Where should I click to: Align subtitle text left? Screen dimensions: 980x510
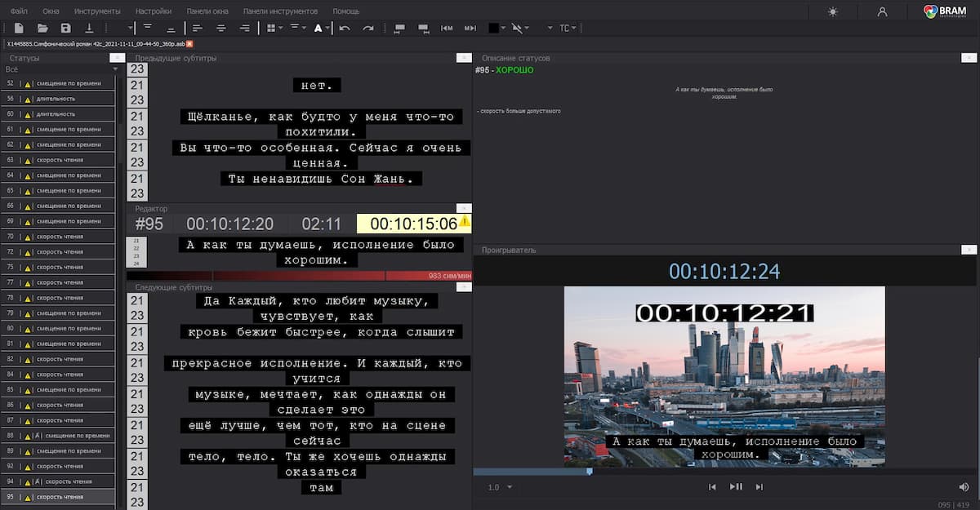click(198, 28)
